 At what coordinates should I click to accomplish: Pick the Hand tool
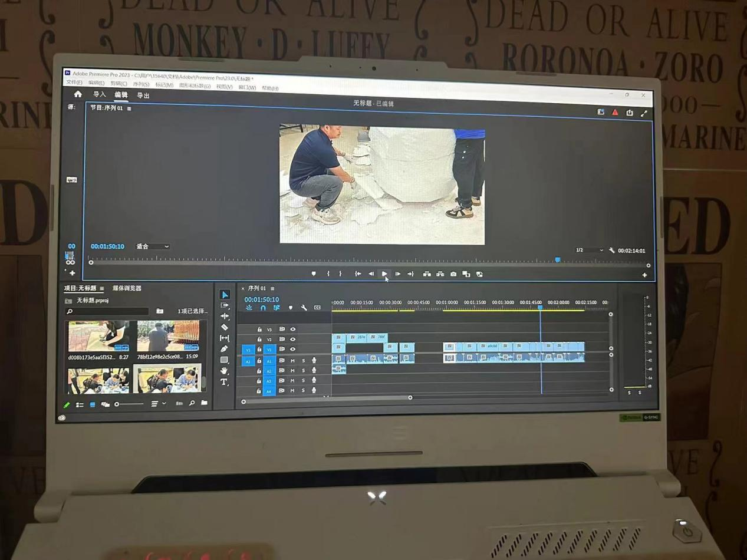[x=224, y=371]
